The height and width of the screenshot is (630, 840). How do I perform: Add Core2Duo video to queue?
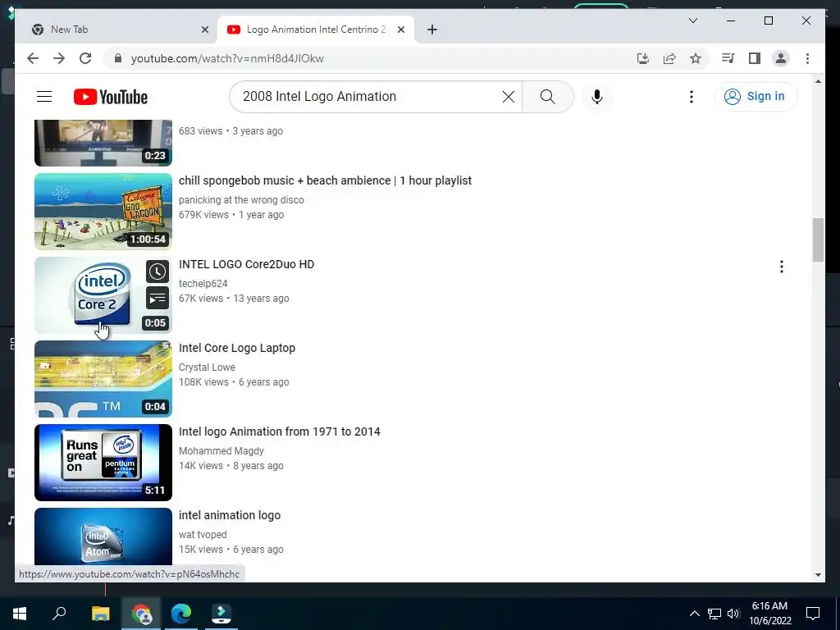[157, 299]
